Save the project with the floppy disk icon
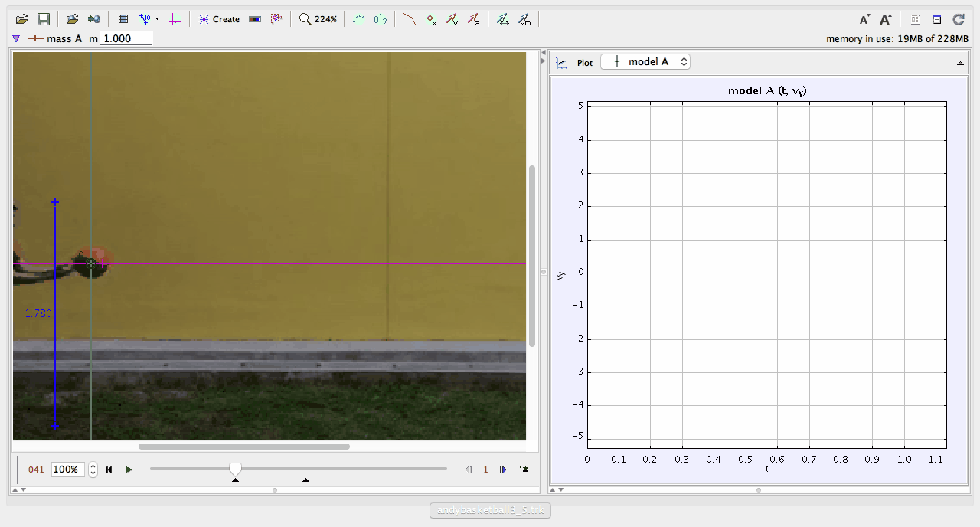 click(x=44, y=19)
